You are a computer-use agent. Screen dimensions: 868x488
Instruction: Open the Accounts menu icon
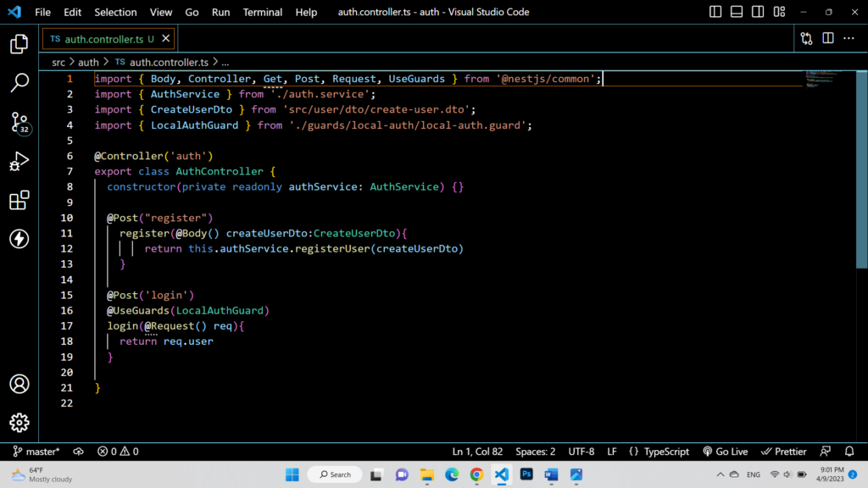pyautogui.click(x=19, y=384)
